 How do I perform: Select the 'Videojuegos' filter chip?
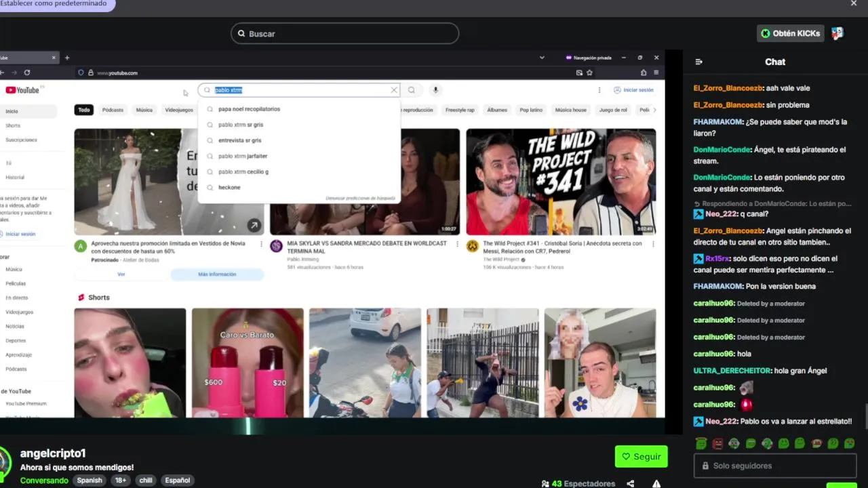pos(179,110)
